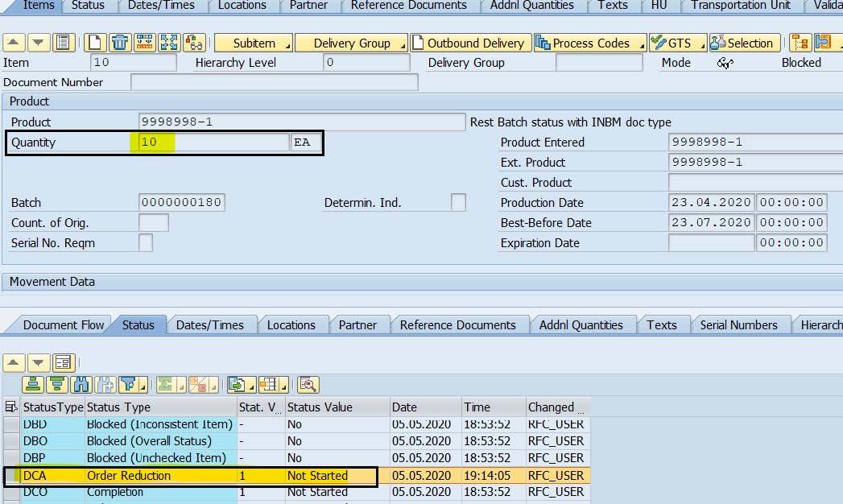Toggle the Determin. Ind. checkbox
843x504 pixels.
pyautogui.click(x=458, y=203)
